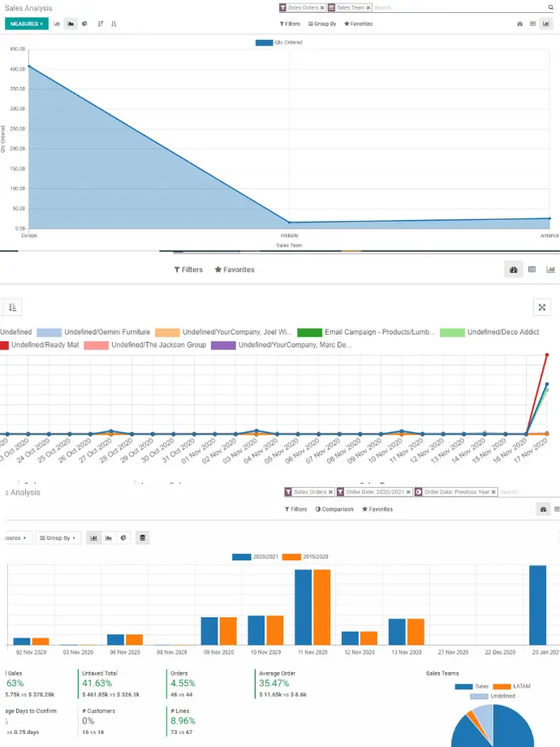Toggle the 2019/2020 legend in bar chart

(x=305, y=556)
